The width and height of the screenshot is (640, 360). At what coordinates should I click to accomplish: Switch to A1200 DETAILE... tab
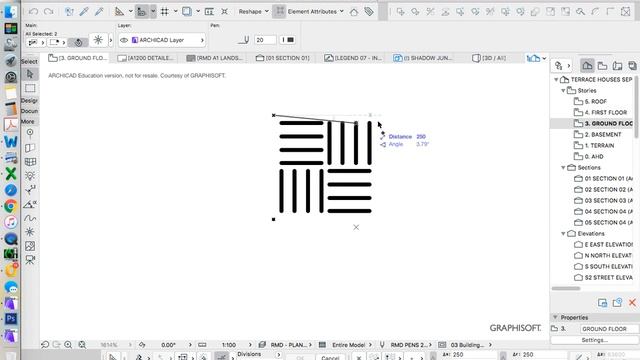click(145, 58)
